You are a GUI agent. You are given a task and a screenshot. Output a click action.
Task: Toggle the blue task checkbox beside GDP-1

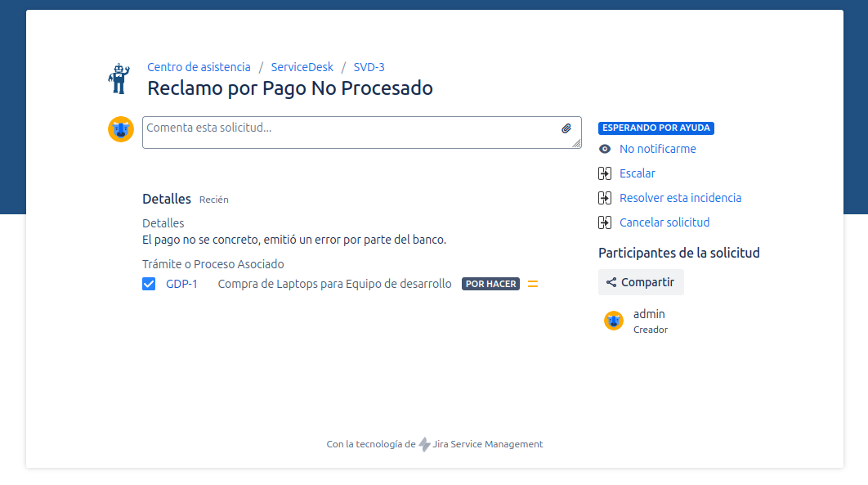149,284
